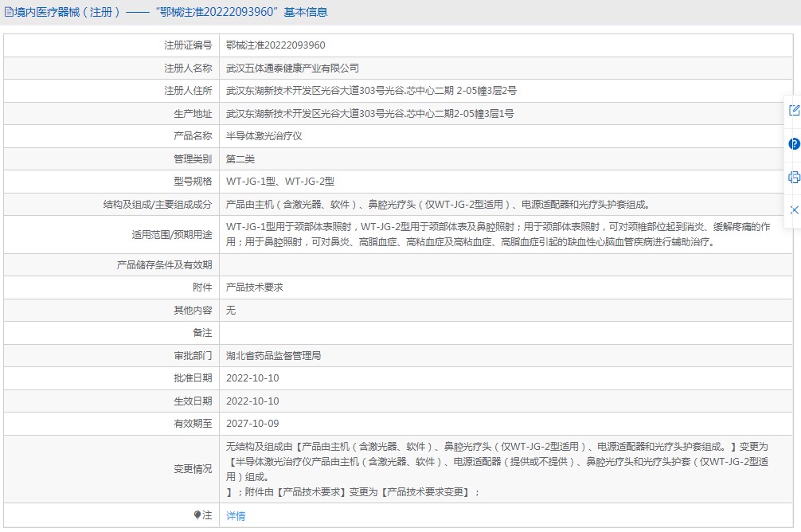Click the edit/feedback icon in the side toolbar
Screen dimensions: 801x532
794,110
